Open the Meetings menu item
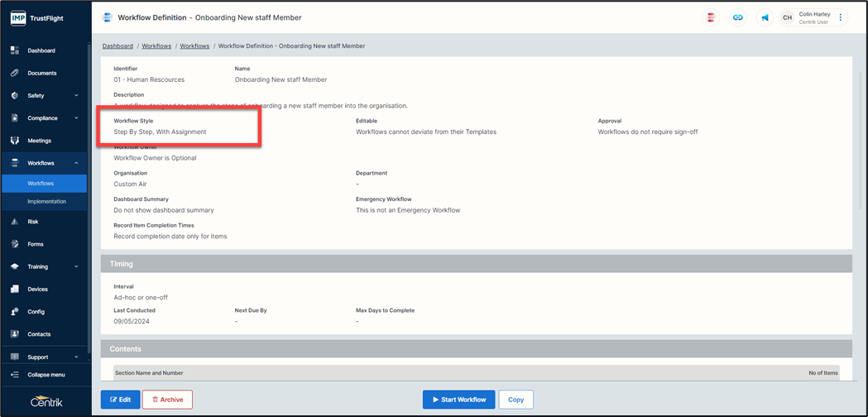 click(39, 141)
